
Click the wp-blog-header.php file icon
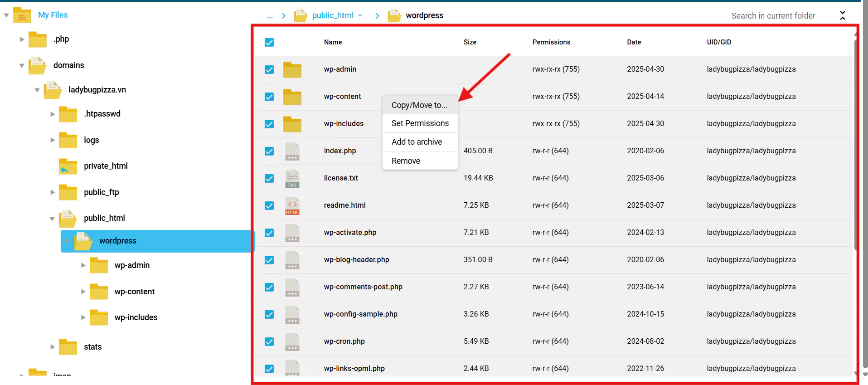pyautogui.click(x=292, y=260)
